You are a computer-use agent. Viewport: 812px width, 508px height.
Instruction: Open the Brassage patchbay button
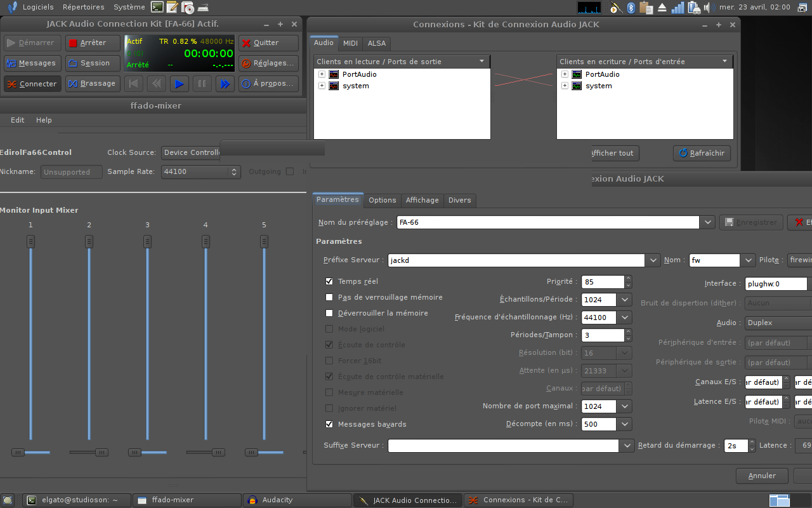click(x=93, y=83)
